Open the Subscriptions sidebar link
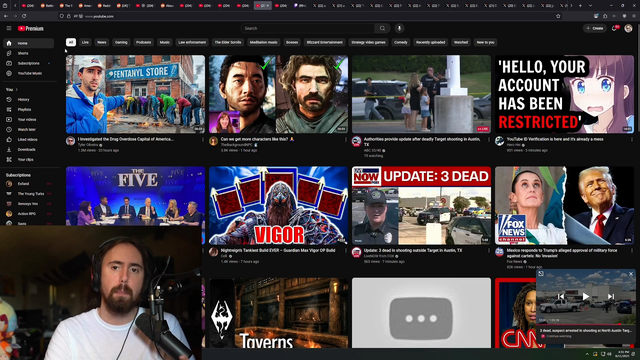 click(x=28, y=63)
